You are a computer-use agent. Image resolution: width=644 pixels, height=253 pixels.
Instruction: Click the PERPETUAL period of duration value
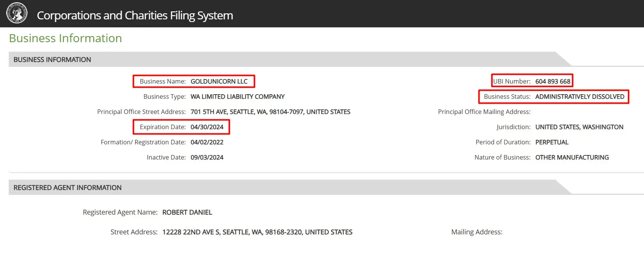click(552, 142)
